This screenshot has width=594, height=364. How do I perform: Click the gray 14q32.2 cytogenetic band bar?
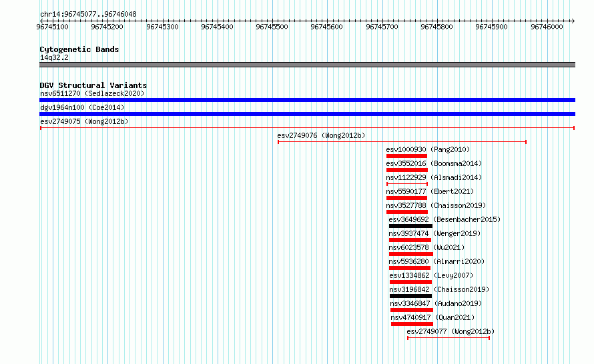[x=307, y=65]
